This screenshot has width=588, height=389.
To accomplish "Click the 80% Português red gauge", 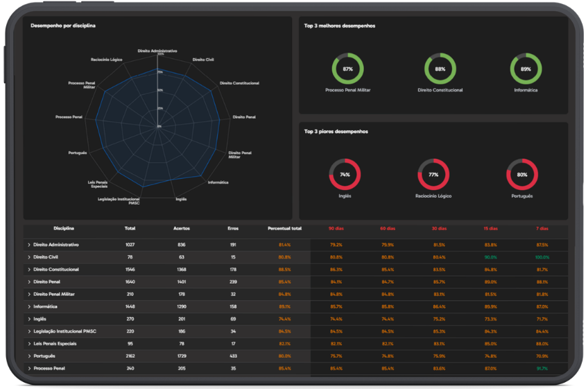I will 522,175.
